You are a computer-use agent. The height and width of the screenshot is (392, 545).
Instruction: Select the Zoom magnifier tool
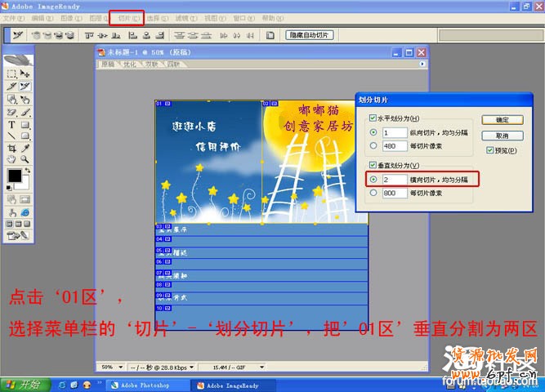[x=25, y=159]
